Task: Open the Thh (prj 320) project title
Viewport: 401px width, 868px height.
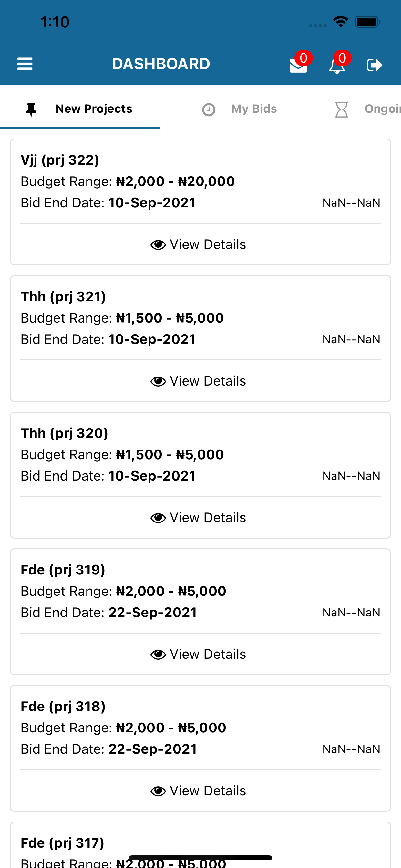Action: pyautogui.click(x=64, y=433)
